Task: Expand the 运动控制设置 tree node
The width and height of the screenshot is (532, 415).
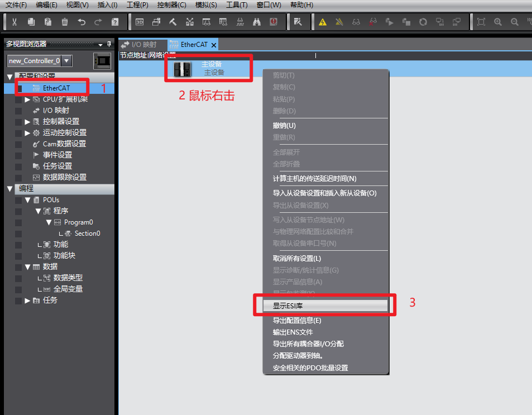Action: click(x=27, y=133)
